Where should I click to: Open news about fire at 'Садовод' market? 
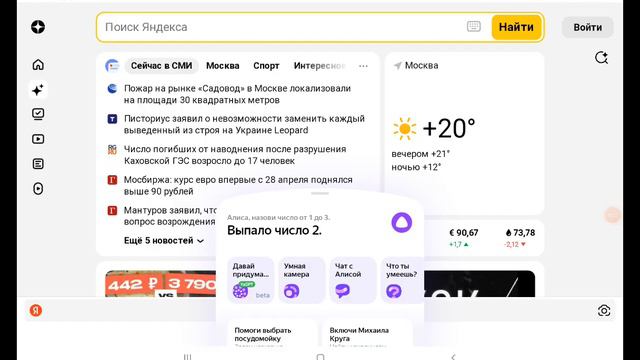pyautogui.click(x=238, y=94)
